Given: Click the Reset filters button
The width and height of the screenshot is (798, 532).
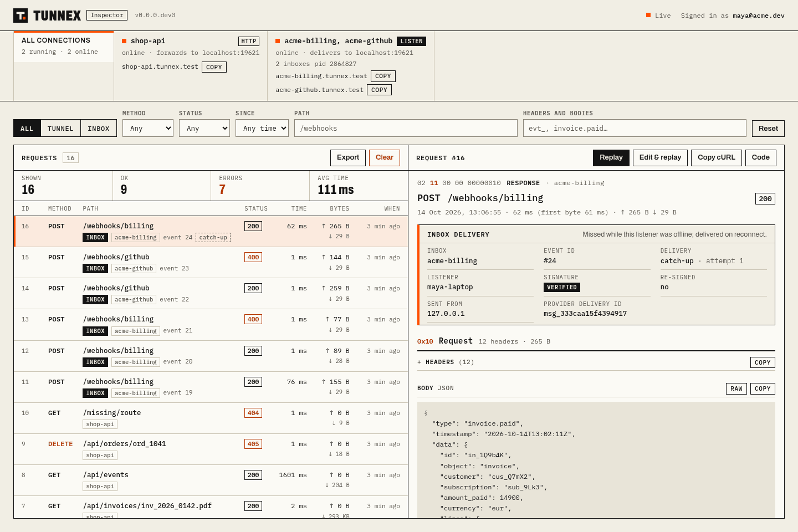Looking at the screenshot, I should tap(768, 128).
